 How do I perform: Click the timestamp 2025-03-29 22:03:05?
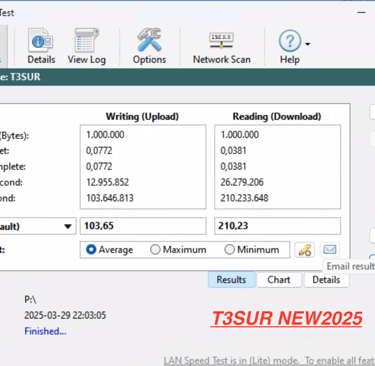point(65,315)
